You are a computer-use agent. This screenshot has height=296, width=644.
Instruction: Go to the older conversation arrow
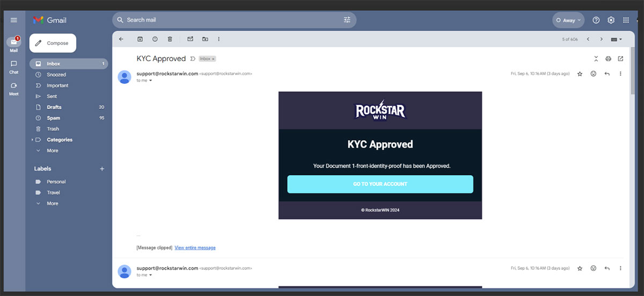click(602, 39)
